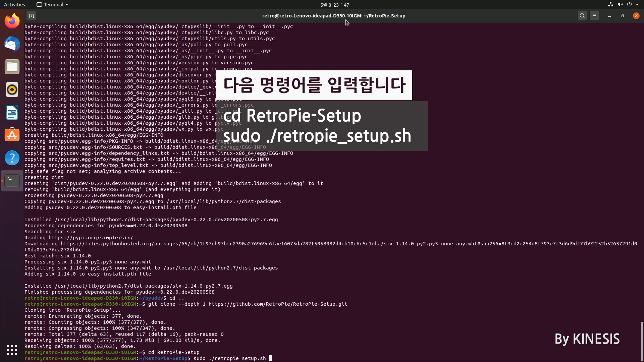
Task: Show the applications grid
Action: (x=12, y=350)
